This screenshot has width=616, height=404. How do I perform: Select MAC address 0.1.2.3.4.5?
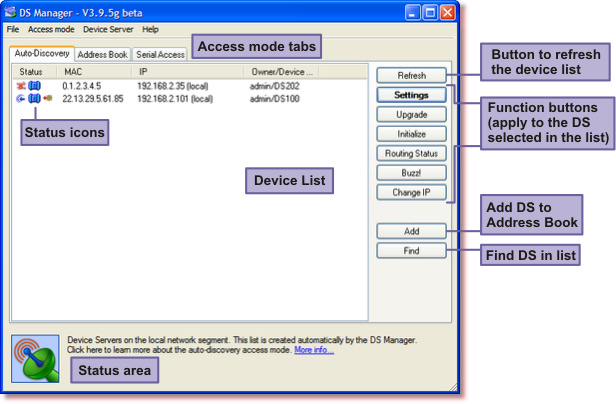click(82, 86)
